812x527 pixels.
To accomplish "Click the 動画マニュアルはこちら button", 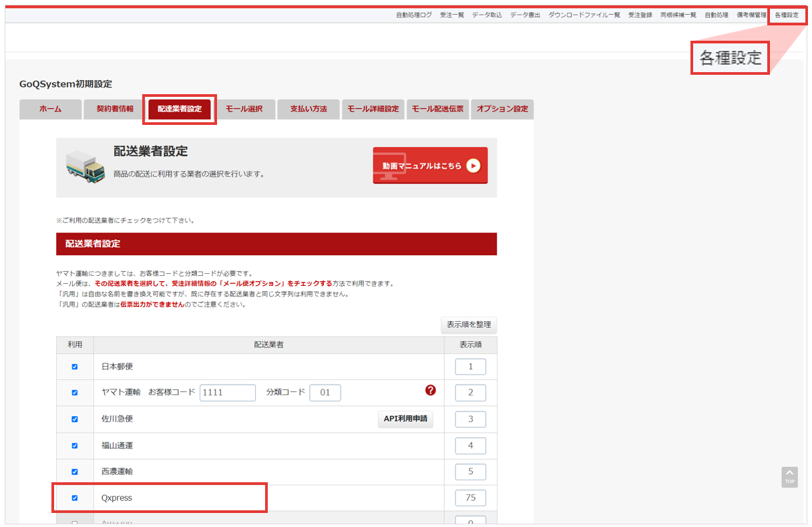I will 430,166.
